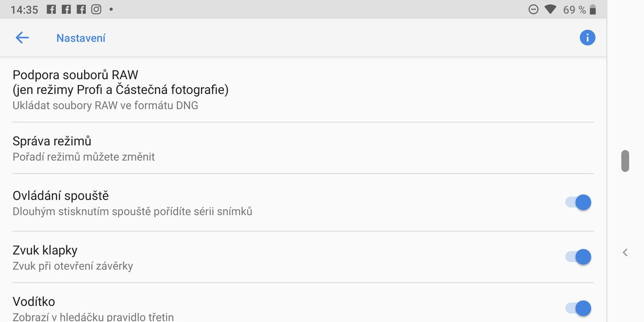The height and width of the screenshot is (322, 644).
Task: Tap the 14:35 clock display
Action: (24, 10)
